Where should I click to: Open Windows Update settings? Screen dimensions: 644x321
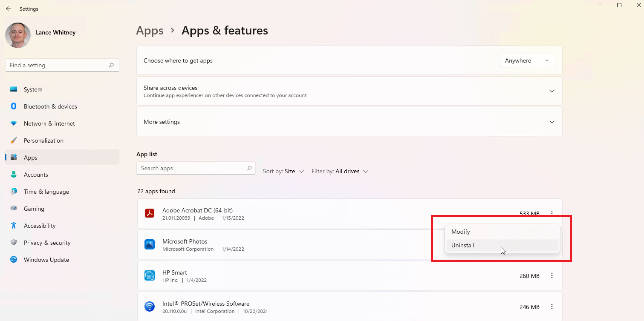coord(62,260)
